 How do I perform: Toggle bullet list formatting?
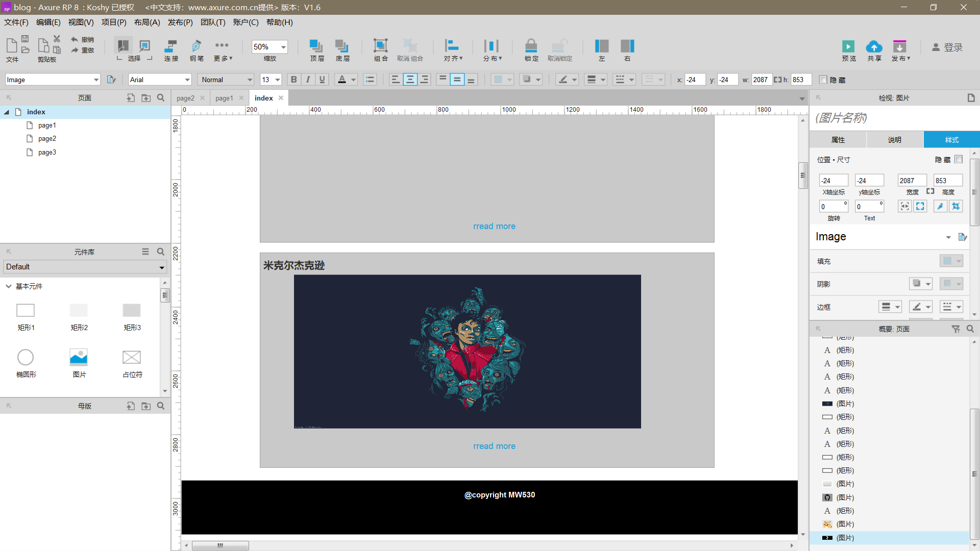tap(370, 80)
